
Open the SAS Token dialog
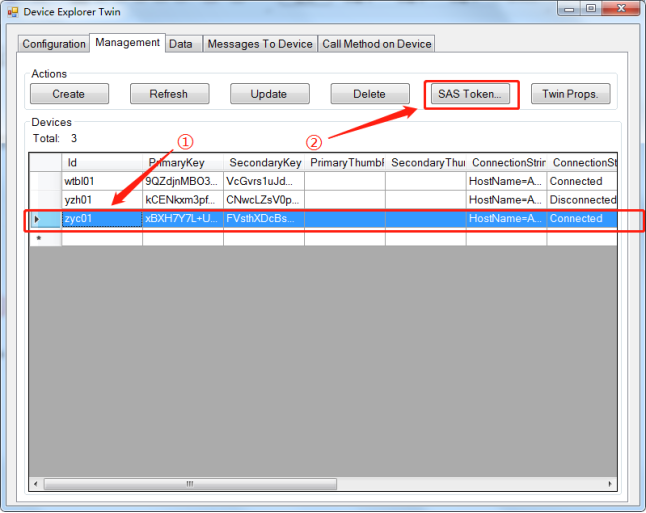click(472, 94)
